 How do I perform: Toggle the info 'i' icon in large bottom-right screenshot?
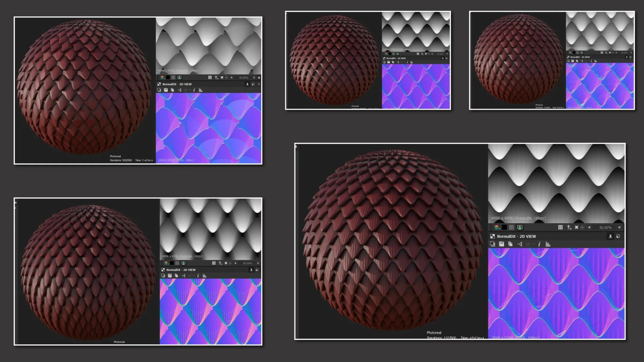click(539, 244)
